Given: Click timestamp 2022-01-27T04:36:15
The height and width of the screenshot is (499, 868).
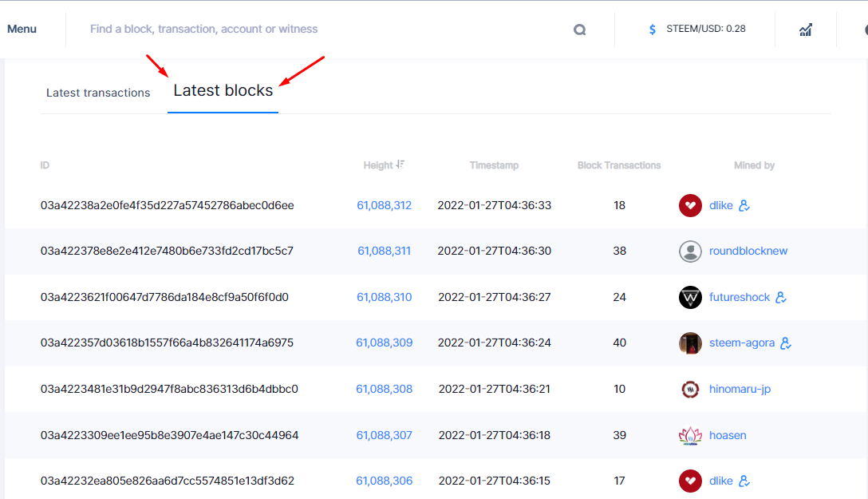Looking at the screenshot, I should point(495,481).
